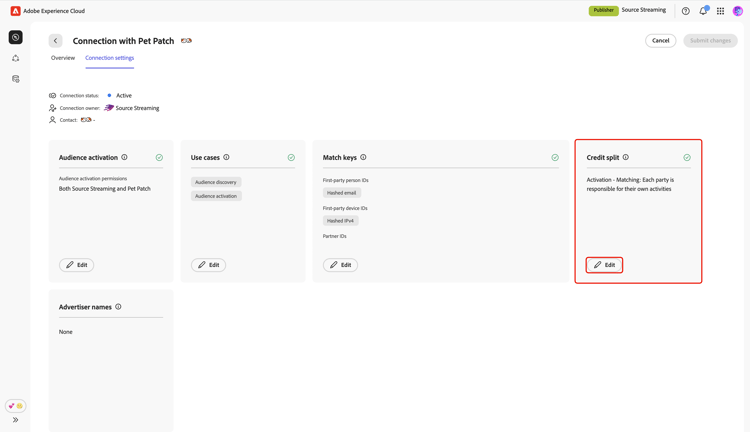The width and height of the screenshot is (750, 432).
Task: Click the Source Streaming owner logo
Action: (x=109, y=108)
